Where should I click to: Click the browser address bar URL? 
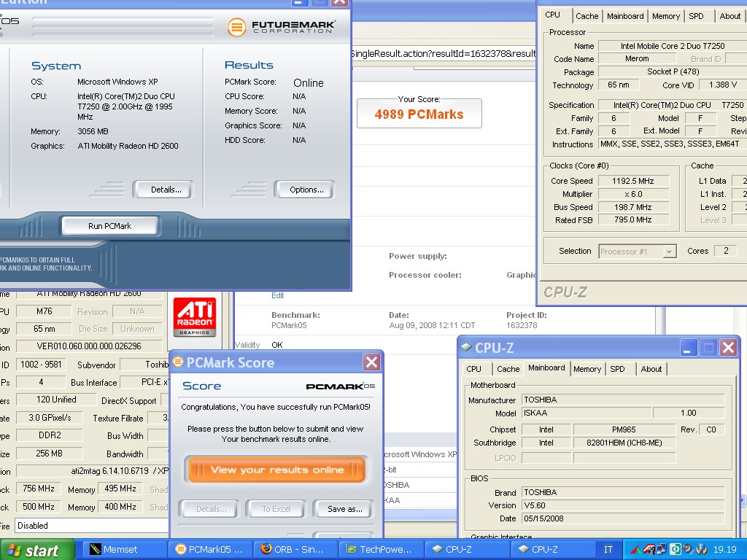[444, 53]
